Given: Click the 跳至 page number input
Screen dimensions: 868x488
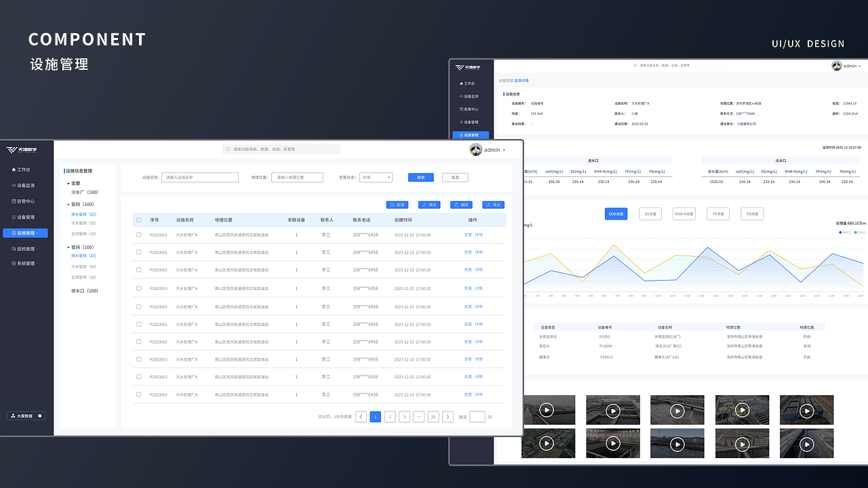Looking at the screenshot, I should tap(477, 417).
